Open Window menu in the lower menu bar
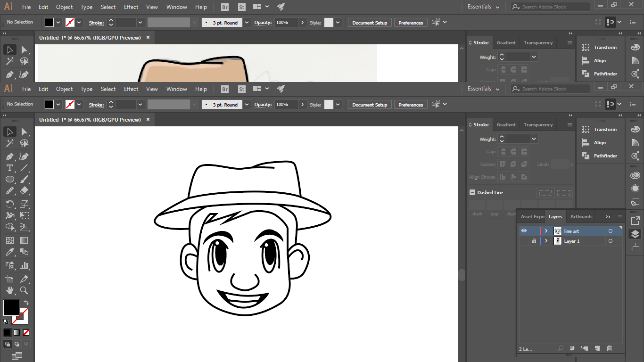 click(177, 89)
